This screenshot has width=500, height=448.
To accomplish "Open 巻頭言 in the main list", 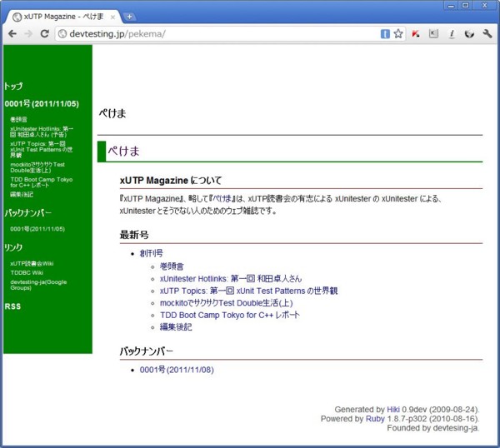I will pyautogui.click(x=172, y=266).
